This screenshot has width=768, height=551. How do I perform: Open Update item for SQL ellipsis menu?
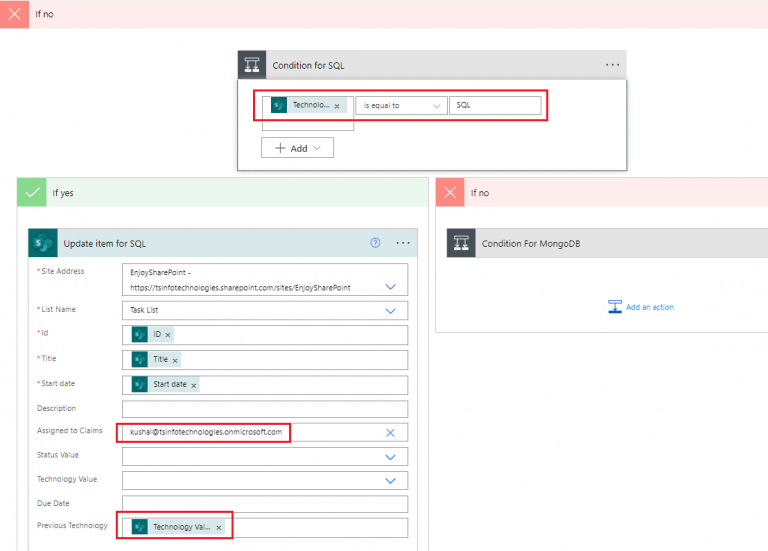coord(403,243)
